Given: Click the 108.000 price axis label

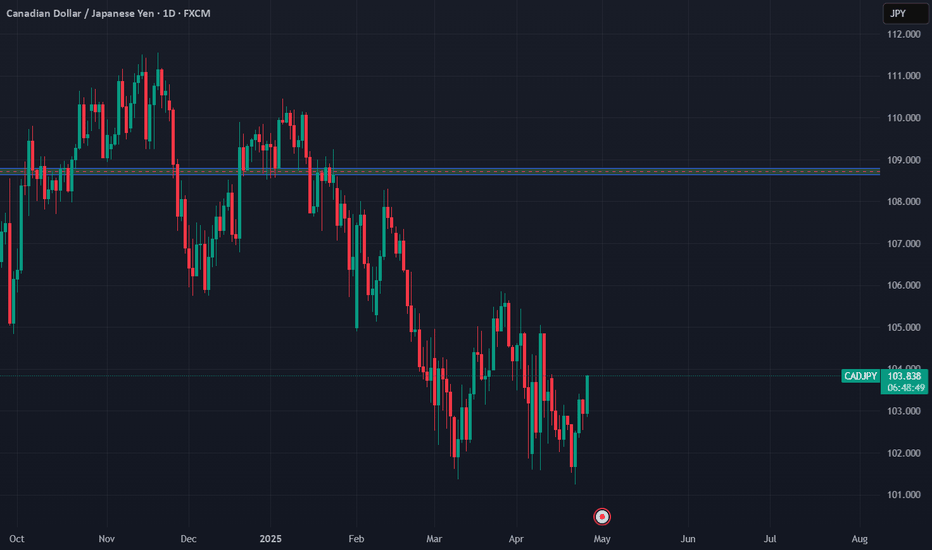Looking at the screenshot, I should point(903,202).
